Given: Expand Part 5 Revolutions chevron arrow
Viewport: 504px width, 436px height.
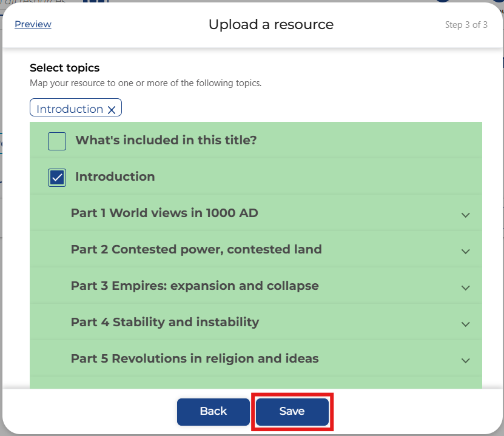Looking at the screenshot, I should tap(465, 360).
